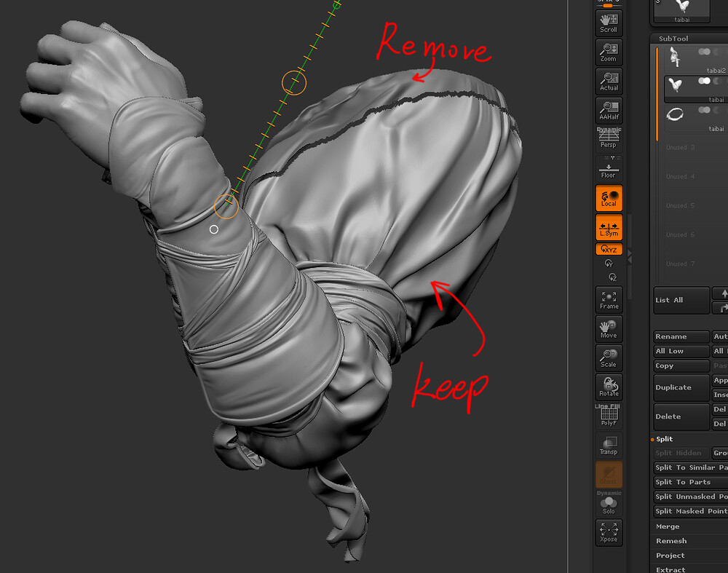The image size is (728, 573).
Task: Select the Zoom canvas icon
Action: [609, 52]
